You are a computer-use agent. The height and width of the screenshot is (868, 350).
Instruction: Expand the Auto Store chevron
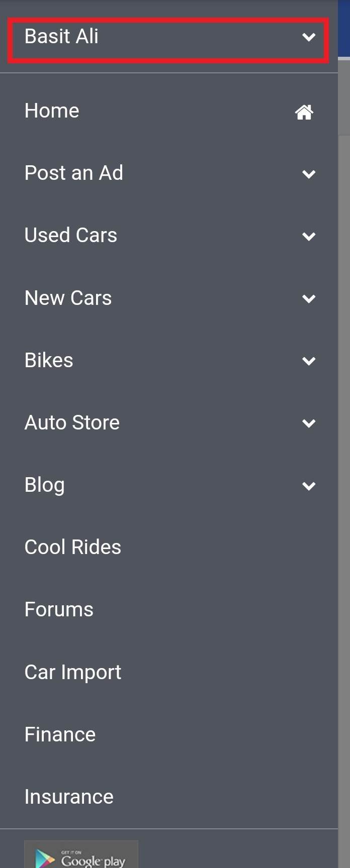(309, 423)
